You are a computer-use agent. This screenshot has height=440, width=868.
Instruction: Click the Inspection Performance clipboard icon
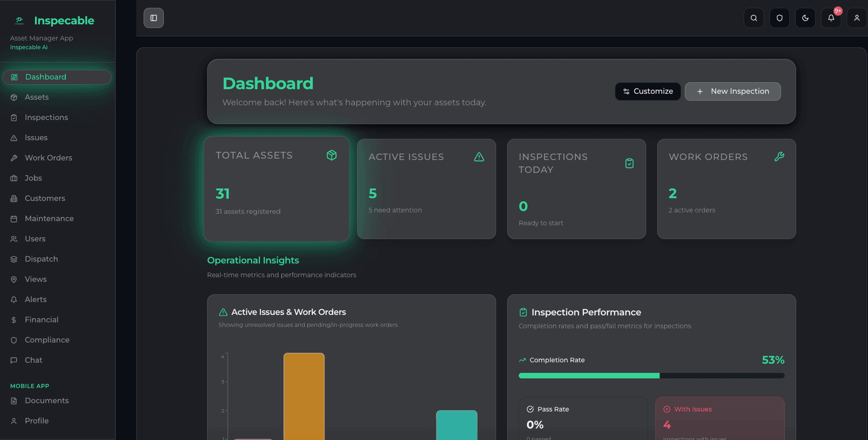523,312
